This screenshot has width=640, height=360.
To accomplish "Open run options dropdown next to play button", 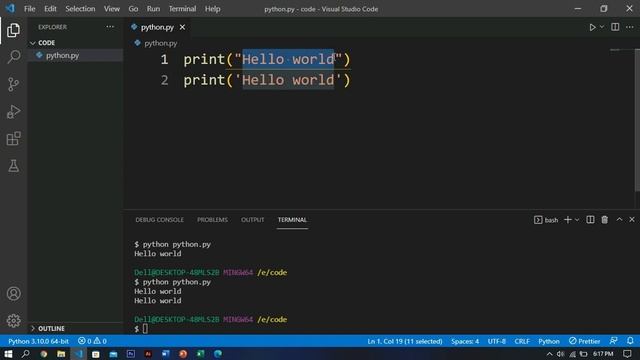I will click(x=602, y=27).
